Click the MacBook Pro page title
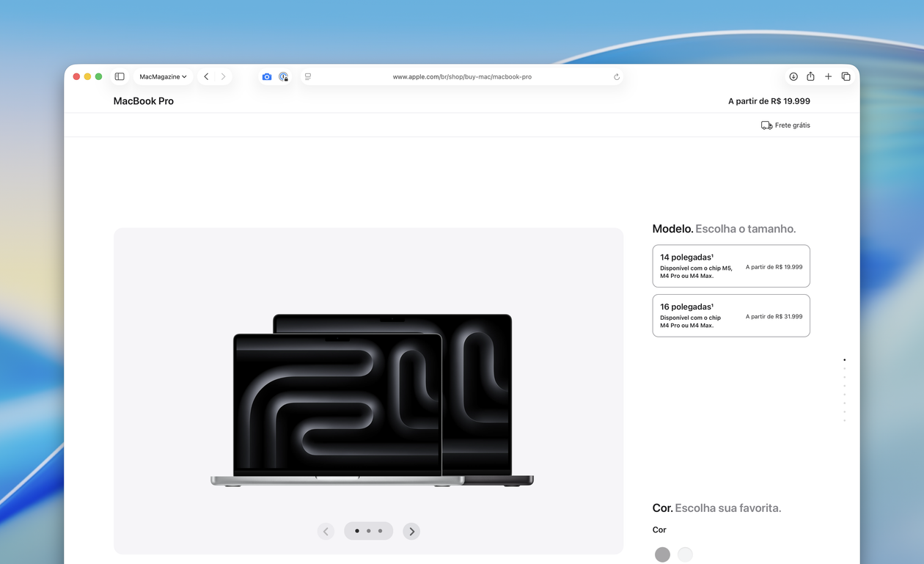 tap(144, 101)
